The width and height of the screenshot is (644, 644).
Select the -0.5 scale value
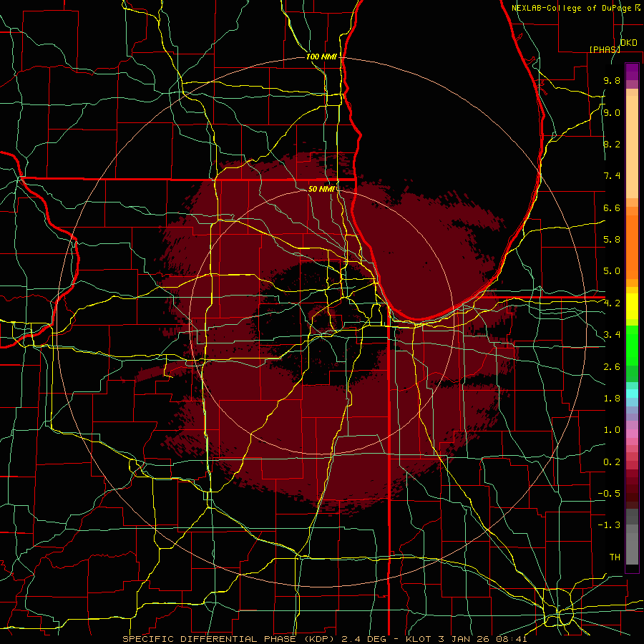[x=609, y=493]
